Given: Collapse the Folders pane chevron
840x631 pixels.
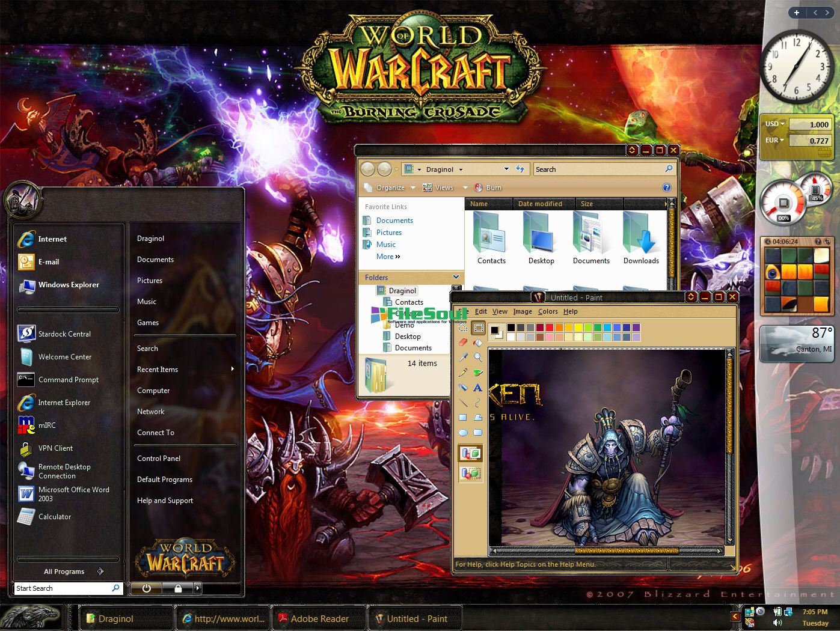Looking at the screenshot, I should (x=456, y=277).
